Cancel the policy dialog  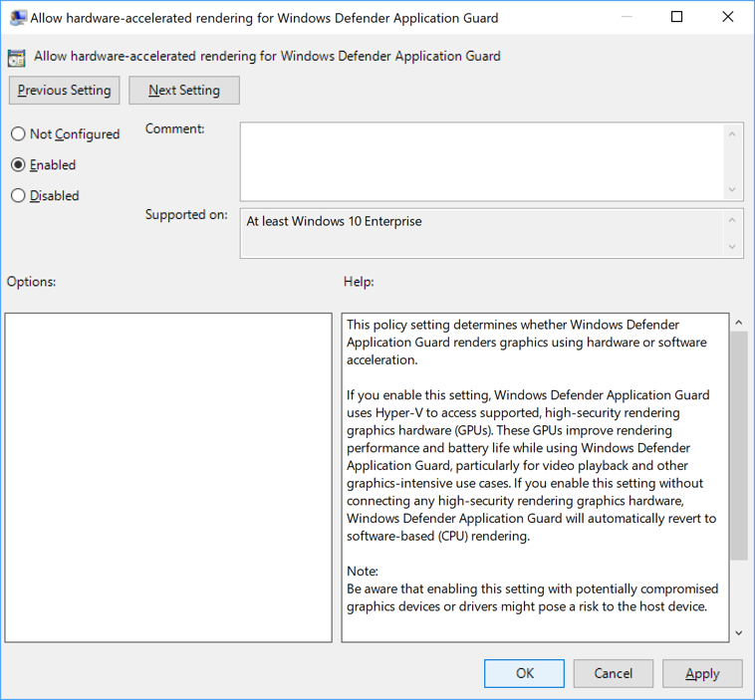point(613,673)
